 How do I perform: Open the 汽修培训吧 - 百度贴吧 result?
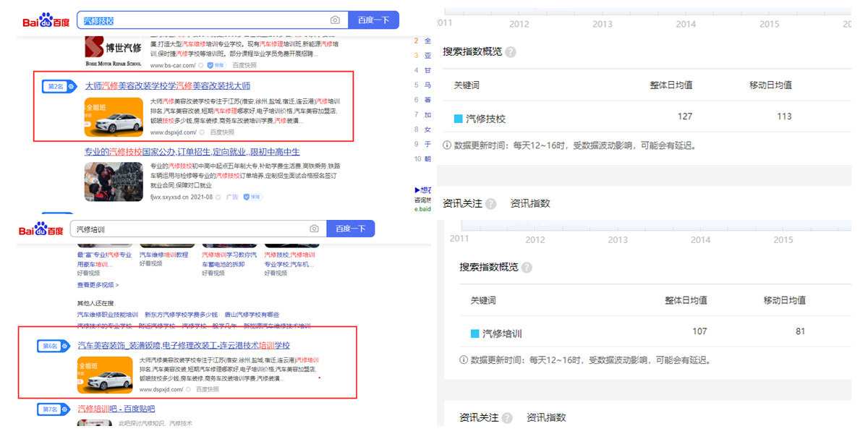[116, 409]
